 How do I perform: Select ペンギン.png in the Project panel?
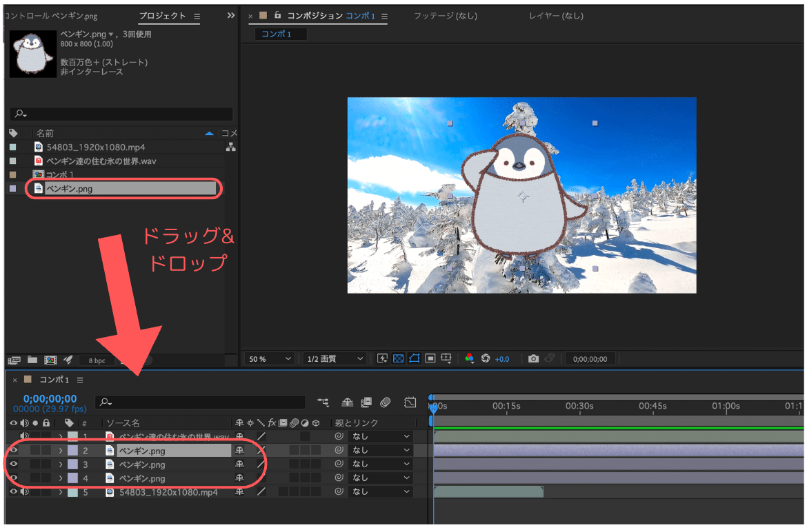(70, 189)
